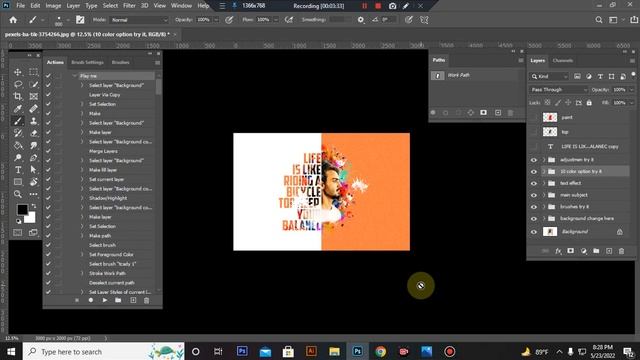Viewport: 640px width, 360px height.
Task: Switch to the Channels tab
Action: point(562,60)
